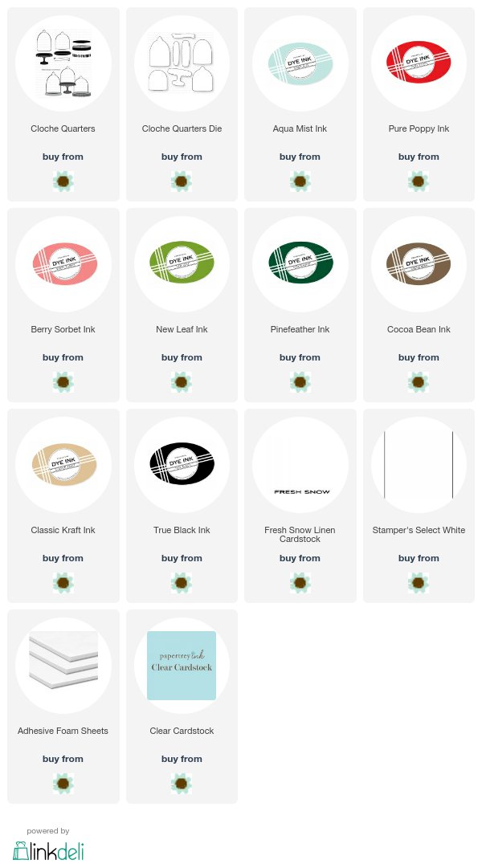The height and width of the screenshot is (868, 482).
Task: Select the Pinefeather Ink pad image
Action: [300, 264]
